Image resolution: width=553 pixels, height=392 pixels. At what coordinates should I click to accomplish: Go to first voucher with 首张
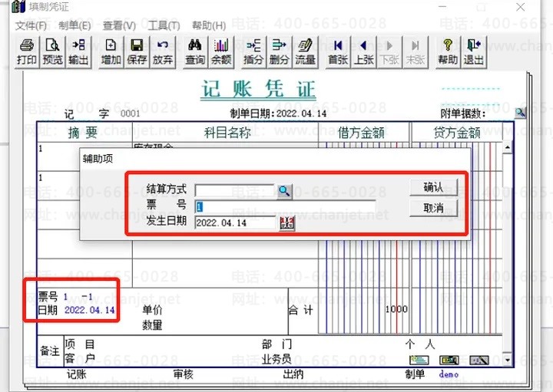338,51
